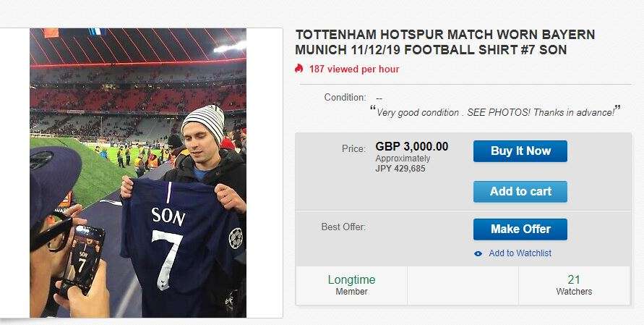Click the 21 Watchers count
The height and width of the screenshot is (325, 644).
(574, 285)
